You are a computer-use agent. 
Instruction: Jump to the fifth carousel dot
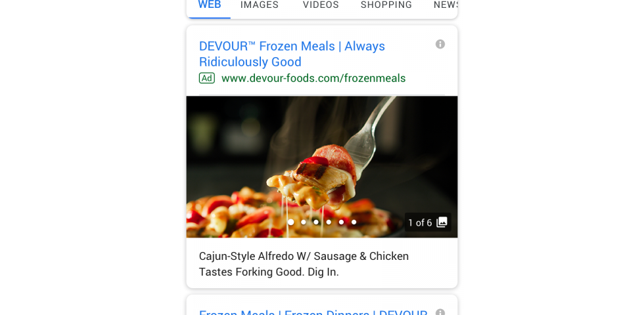(341, 222)
